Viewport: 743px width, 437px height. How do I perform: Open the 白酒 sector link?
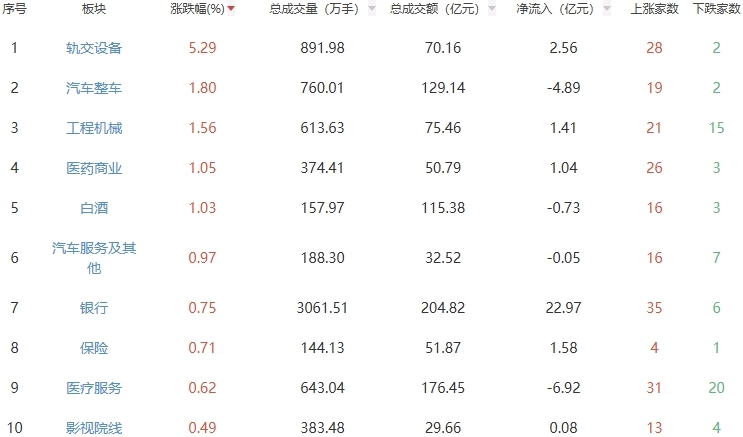[x=94, y=208]
